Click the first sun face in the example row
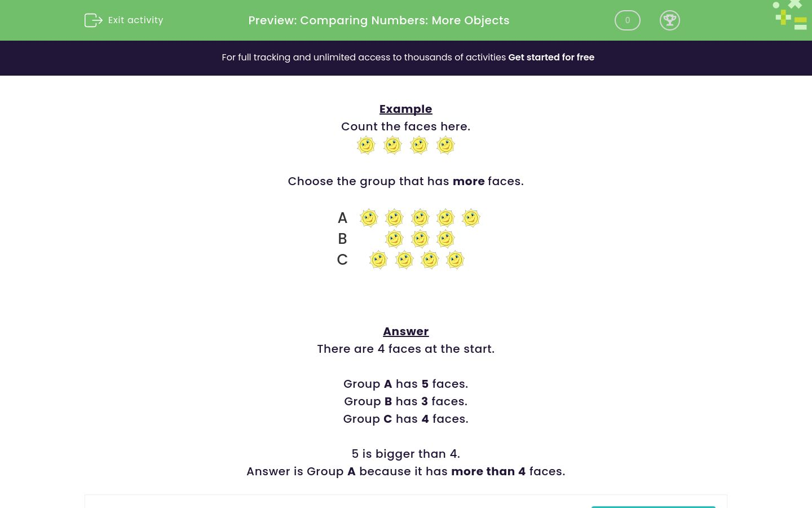812x508 pixels. 366,145
